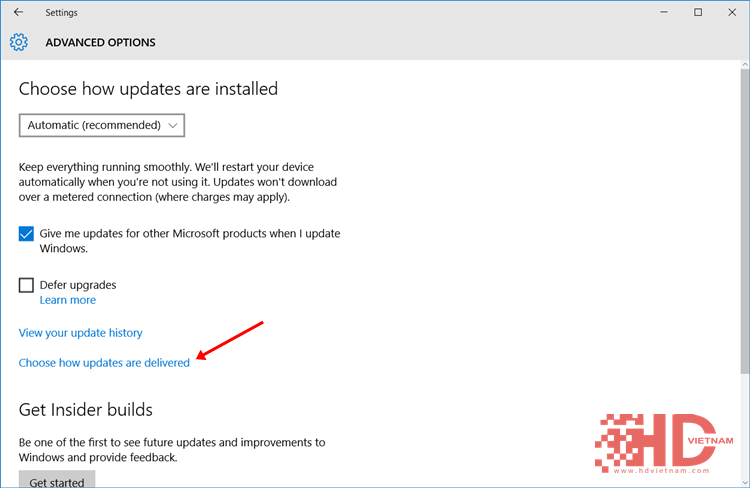Open the Automatic (recommended) dropdown

pyautogui.click(x=102, y=125)
